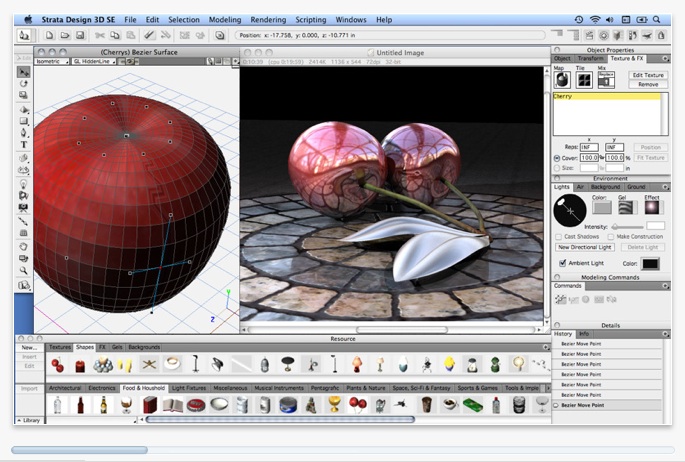Click the black Ambient Light color swatch
Screen dimensions: 685x462
point(650,263)
